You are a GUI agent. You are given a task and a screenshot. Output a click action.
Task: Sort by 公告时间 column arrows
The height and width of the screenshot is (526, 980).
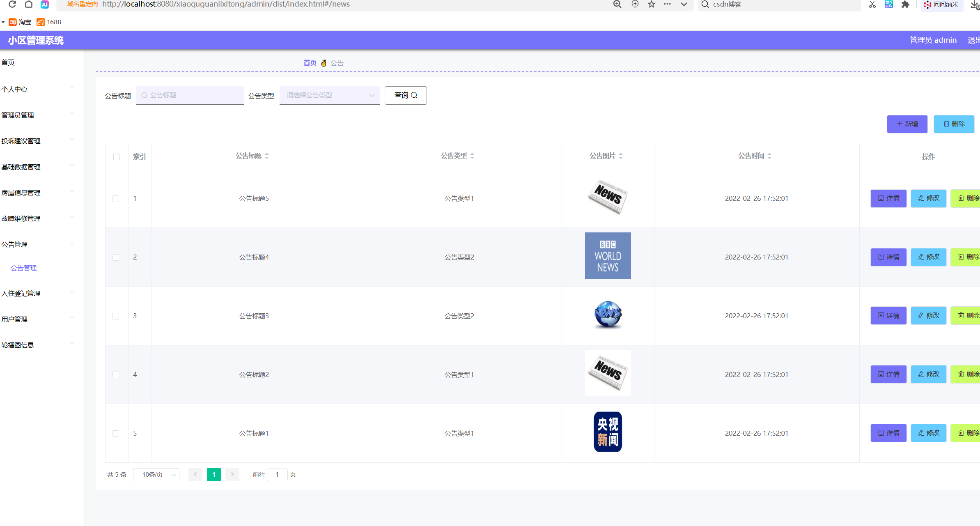pos(769,156)
